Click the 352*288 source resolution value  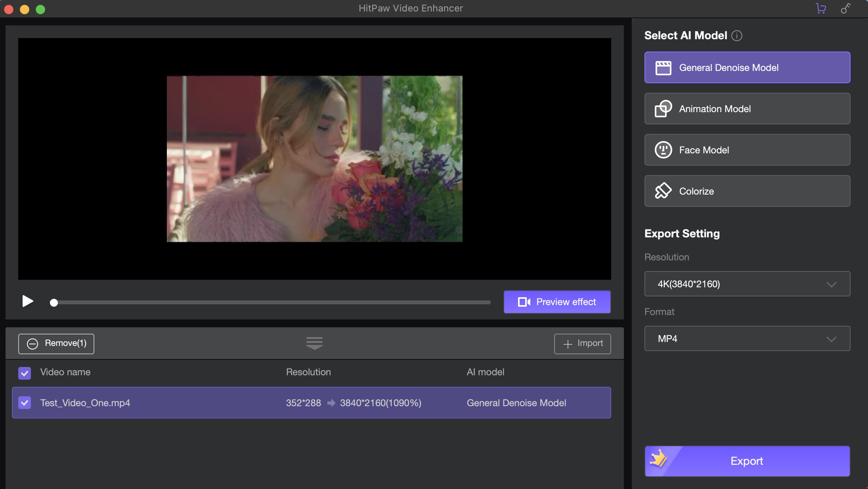pos(304,403)
